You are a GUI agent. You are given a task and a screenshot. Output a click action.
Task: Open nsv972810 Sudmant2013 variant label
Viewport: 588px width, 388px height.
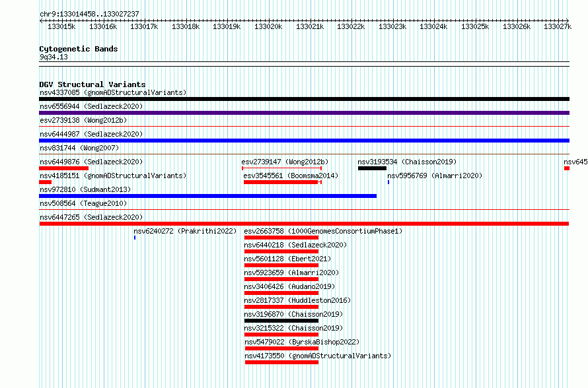pos(85,189)
